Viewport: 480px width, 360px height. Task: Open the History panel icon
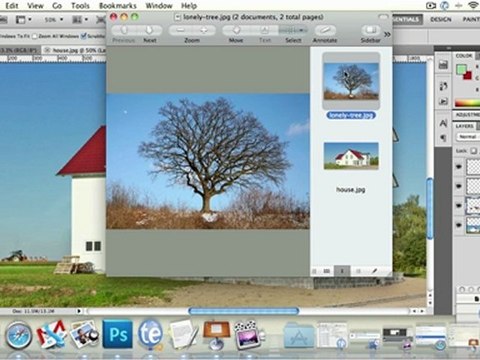443,86
